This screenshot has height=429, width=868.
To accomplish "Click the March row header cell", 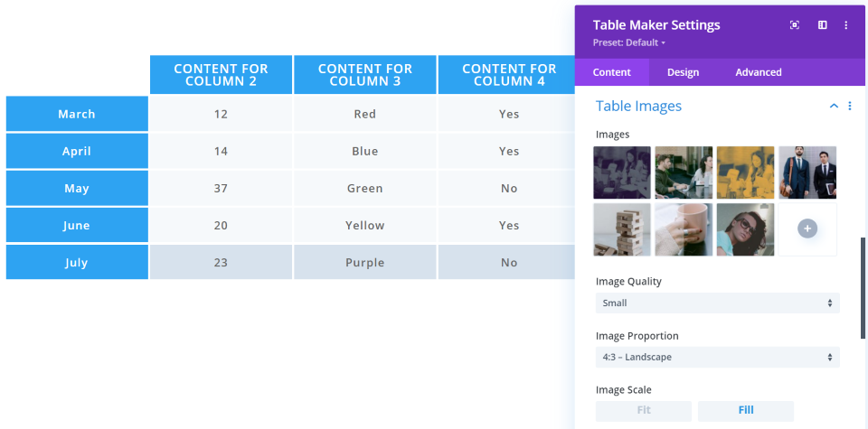I will click(77, 115).
